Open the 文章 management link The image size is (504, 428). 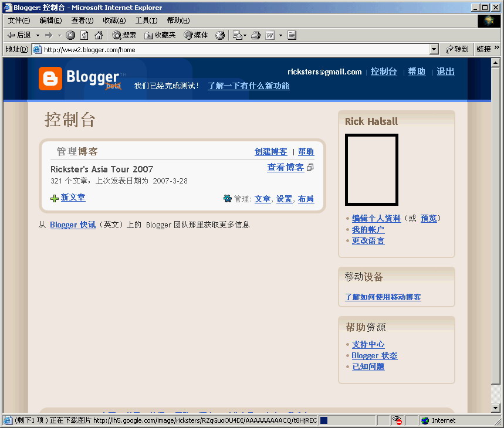tap(263, 199)
